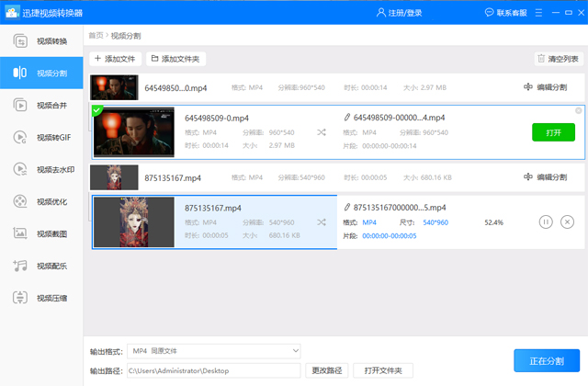The height and width of the screenshot is (386, 588).
Task: Rename output 645498509-00000...4.mp4 via pencil icon
Action: tap(347, 118)
